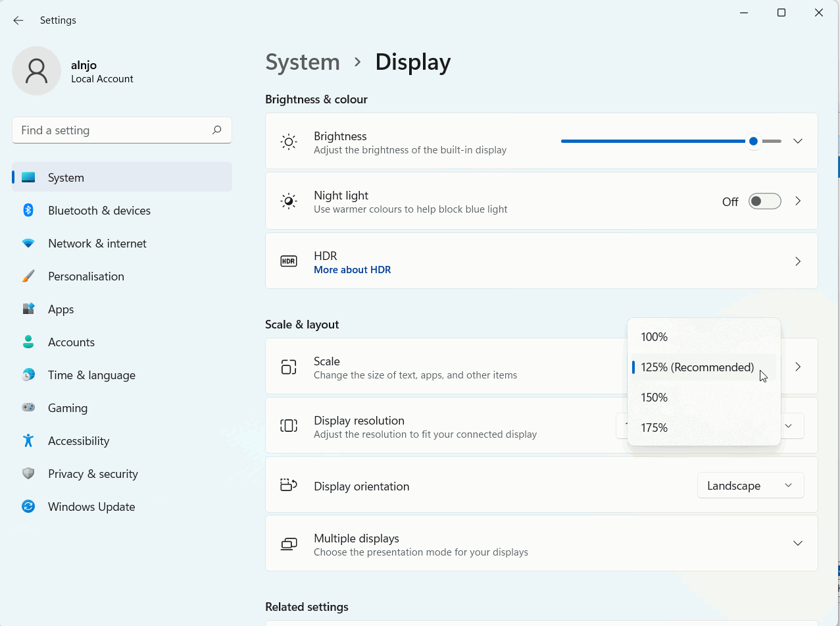This screenshot has height=626, width=840.
Task: Select 125% (Recommended) scale option
Action: (x=704, y=367)
